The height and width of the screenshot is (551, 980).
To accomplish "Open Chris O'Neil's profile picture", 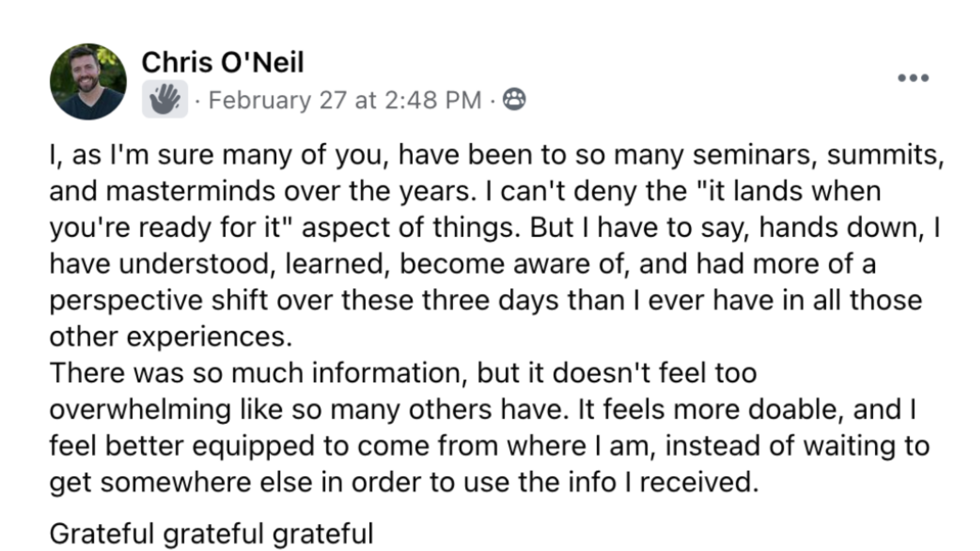I will coord(88,82).
